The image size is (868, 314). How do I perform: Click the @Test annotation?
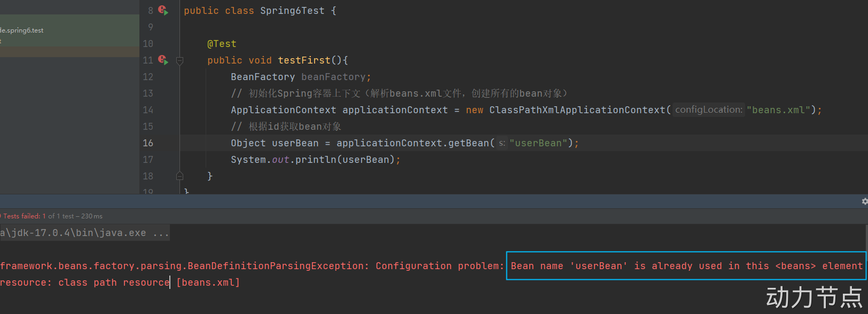[x=222, y=44]
